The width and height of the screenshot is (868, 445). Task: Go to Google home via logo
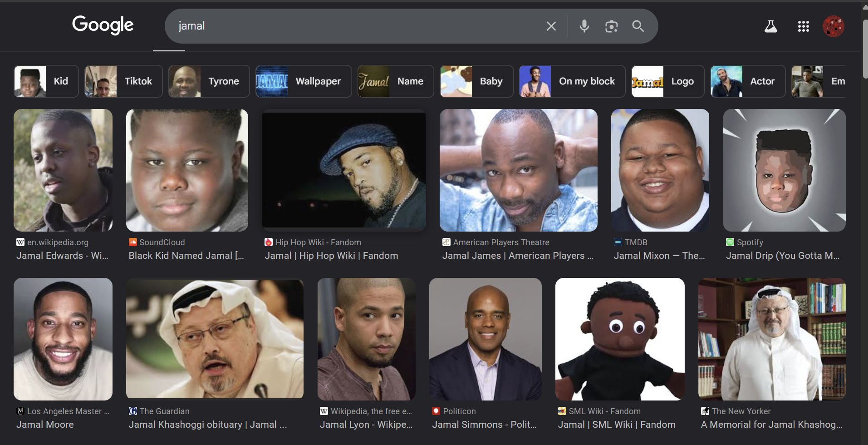(103, 25)
